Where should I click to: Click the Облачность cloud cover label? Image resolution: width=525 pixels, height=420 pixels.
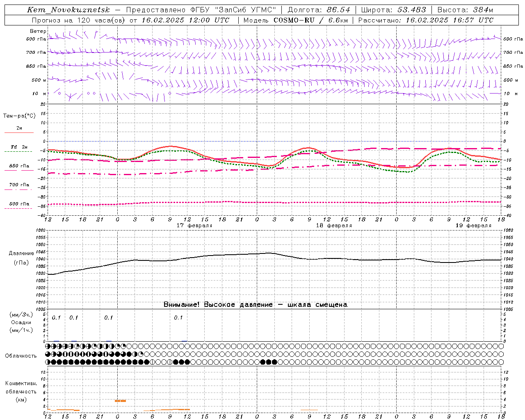pos(21,356)
